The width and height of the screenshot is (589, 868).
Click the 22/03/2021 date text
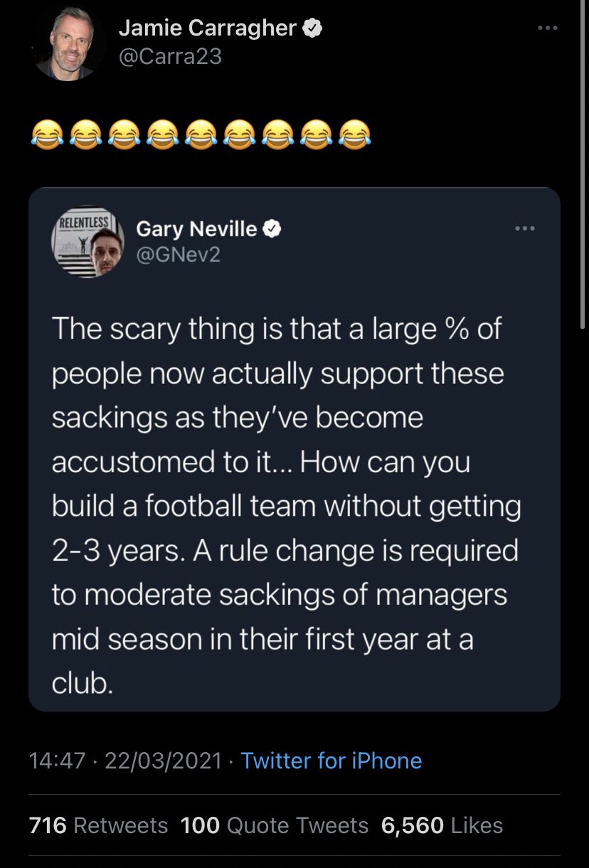click(164, 761)
